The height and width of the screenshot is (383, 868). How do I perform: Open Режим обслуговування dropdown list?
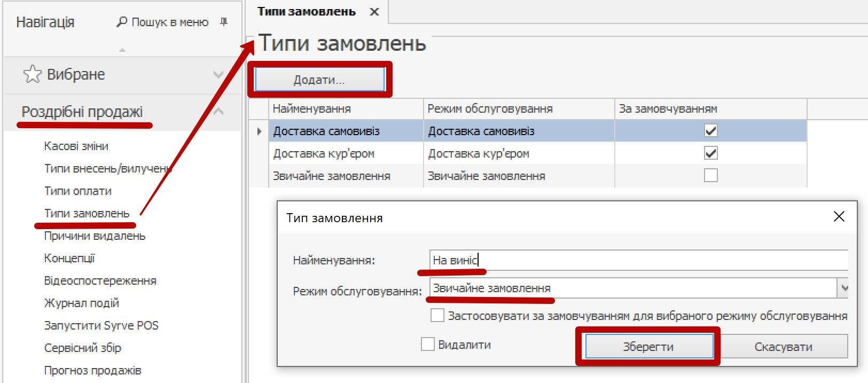[843, 288]
